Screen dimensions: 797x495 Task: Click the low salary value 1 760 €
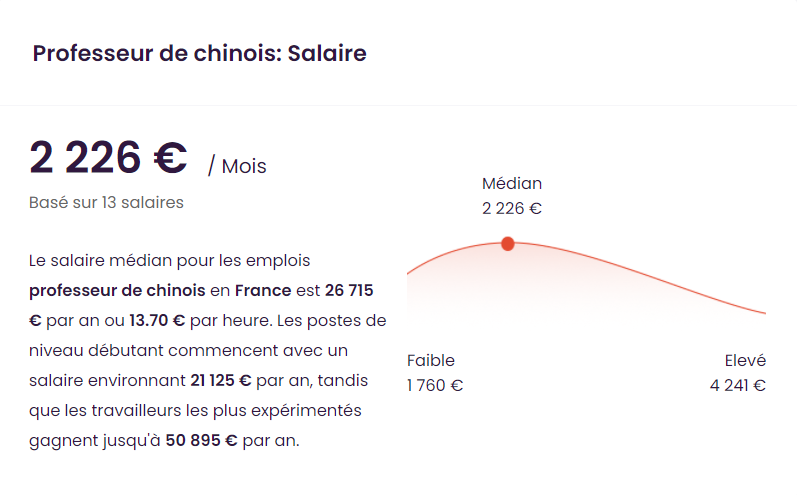pyautogui.click(x=435, y=385)
